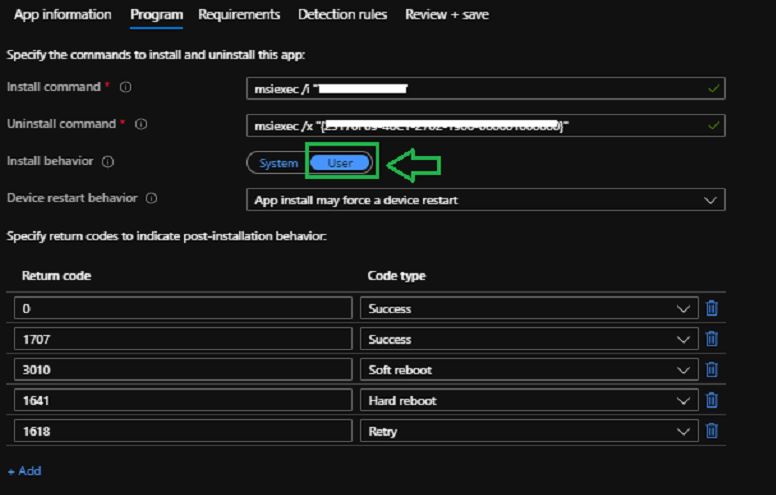Open Review + save tab
This screenshot has height=495, width=776.
447,15
